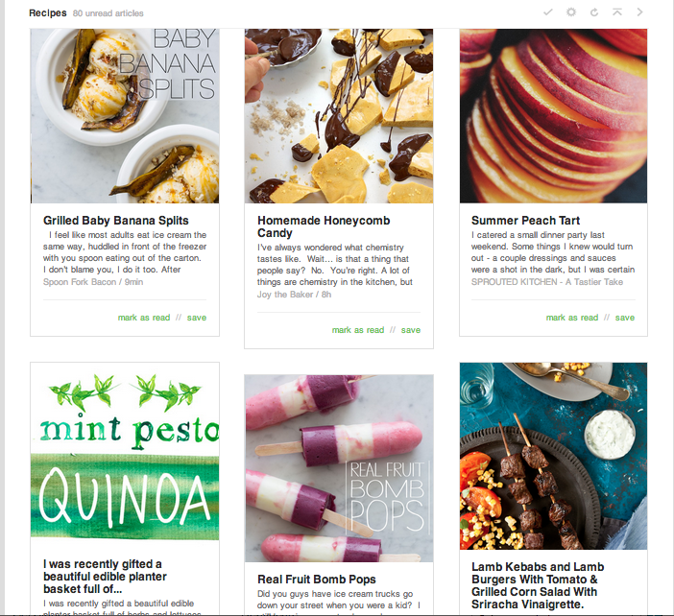Mark Homemade Honeycomb Candy as read
This screenshot has width=674, height=616.
tap(358, 330)
